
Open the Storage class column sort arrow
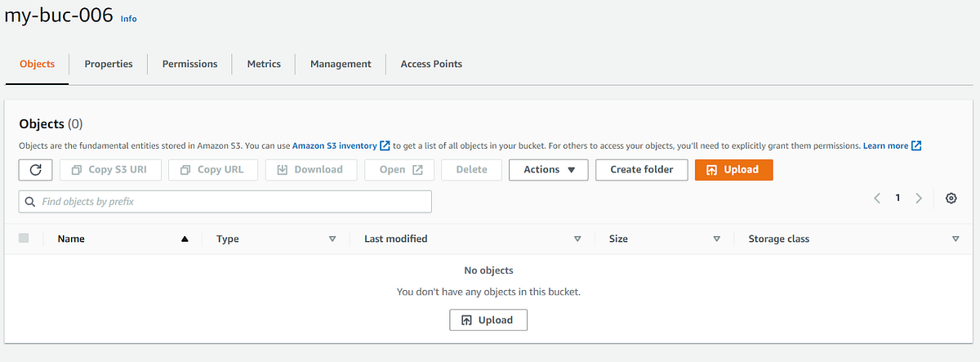pos(955,239)
